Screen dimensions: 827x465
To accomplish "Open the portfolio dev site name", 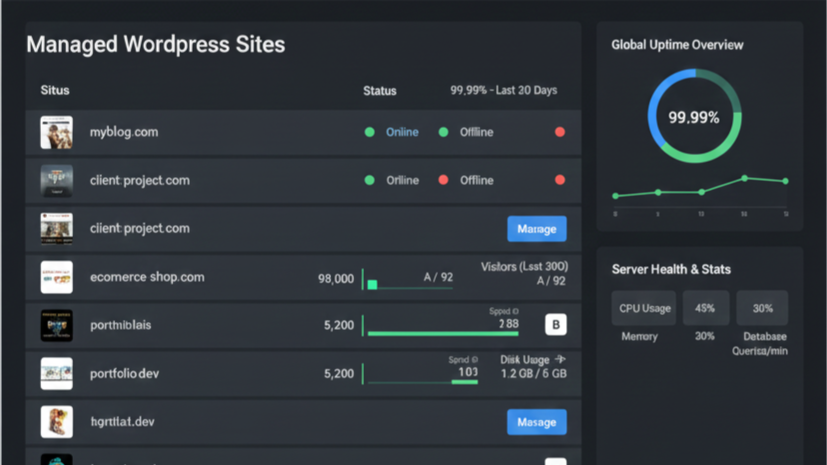I will tap(124, 373).
